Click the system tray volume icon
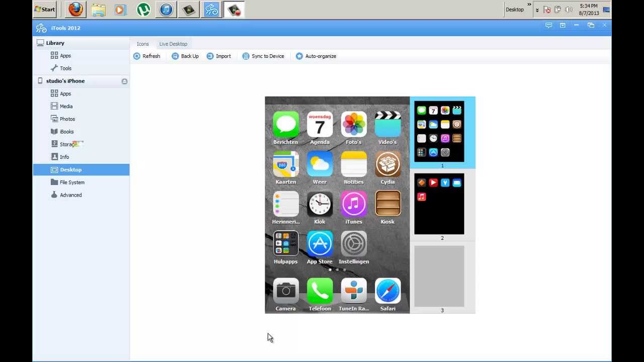The width and height of the screenshot is (644, 362). (x=569, y=10)
